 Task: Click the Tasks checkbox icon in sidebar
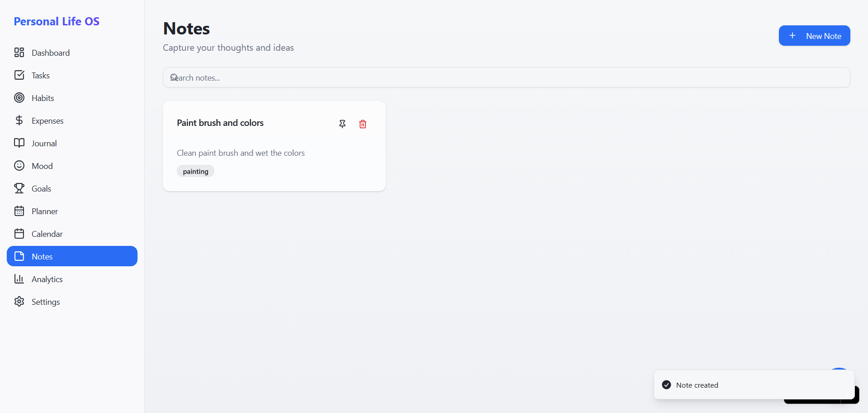point(19,75)
